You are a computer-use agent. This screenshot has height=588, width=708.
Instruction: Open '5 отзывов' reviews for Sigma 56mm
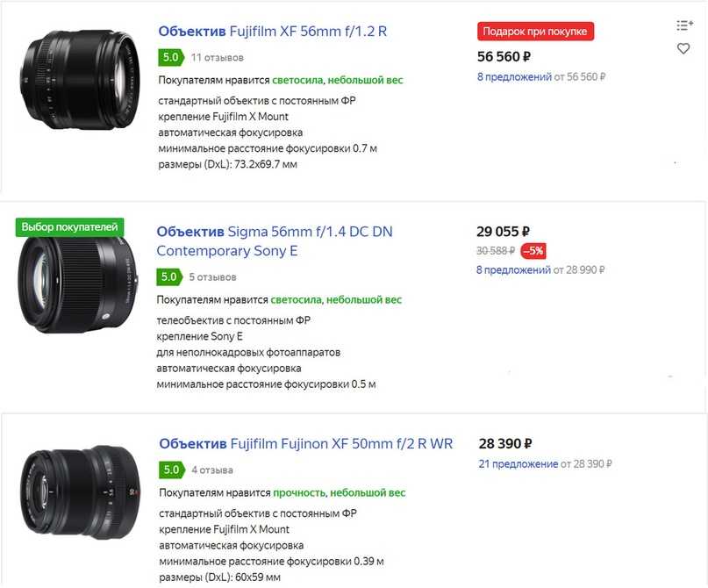pos(212,277)
